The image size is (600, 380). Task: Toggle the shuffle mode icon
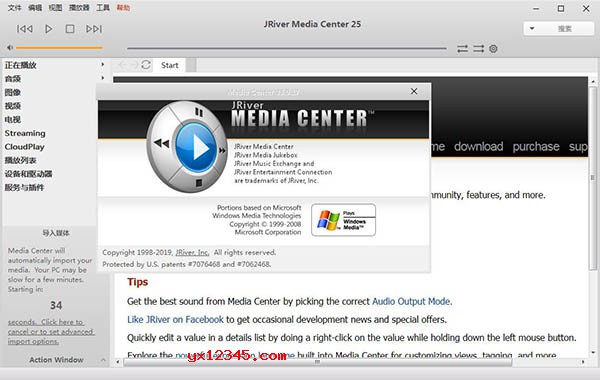click(x=478, y=49)
